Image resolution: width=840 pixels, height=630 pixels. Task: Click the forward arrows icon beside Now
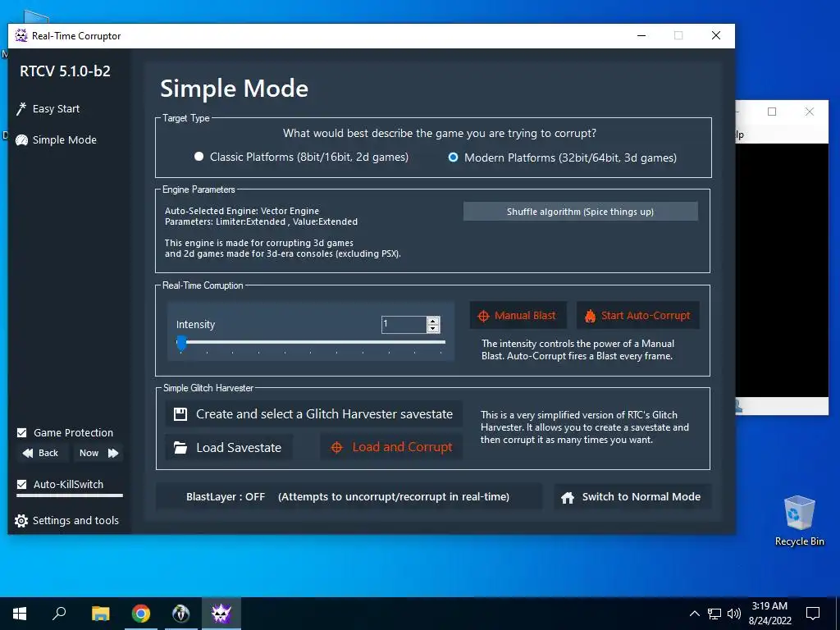tap(113, 453)
